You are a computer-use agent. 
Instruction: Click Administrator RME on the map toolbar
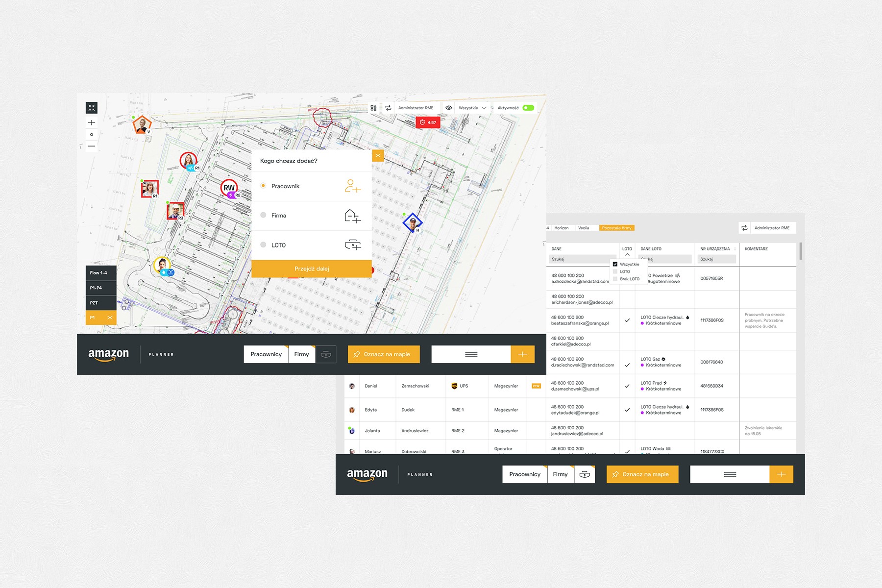(x=416, y=108)
